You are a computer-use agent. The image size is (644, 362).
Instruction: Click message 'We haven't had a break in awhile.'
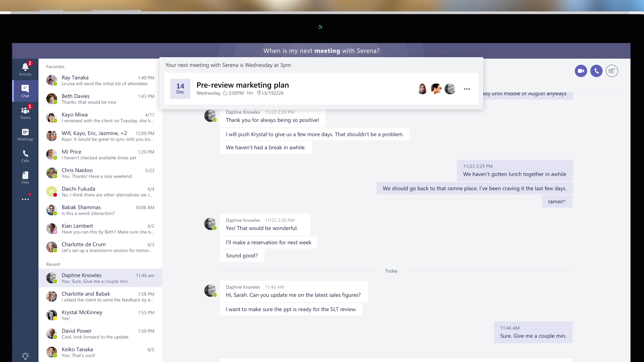266,147
